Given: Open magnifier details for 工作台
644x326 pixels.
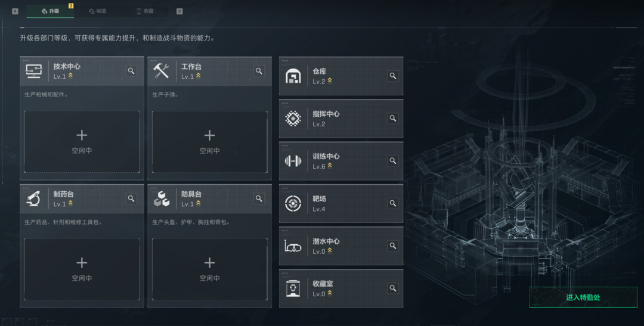Looking at the screenshot, I should coord(259,71).
